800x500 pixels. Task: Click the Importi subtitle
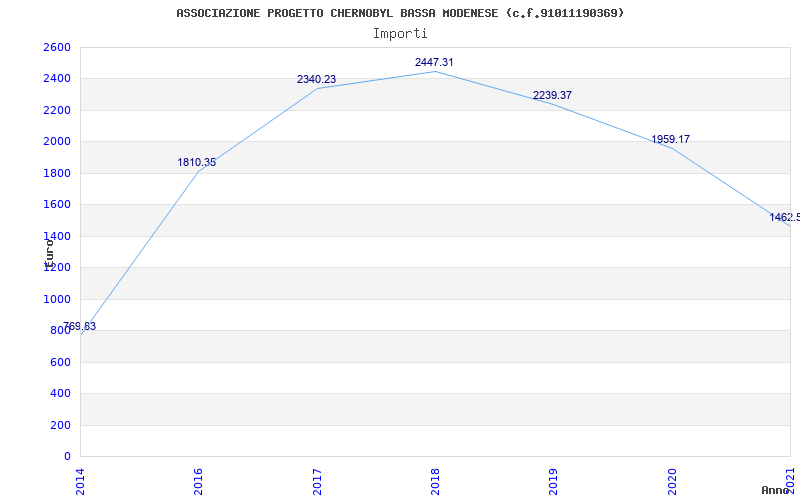pyautogui.click(x=400, y=34)
